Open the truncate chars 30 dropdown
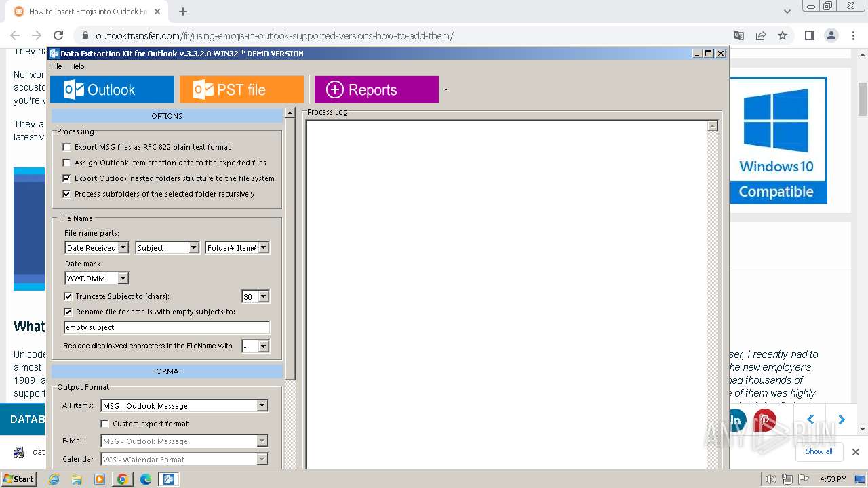 264,296
